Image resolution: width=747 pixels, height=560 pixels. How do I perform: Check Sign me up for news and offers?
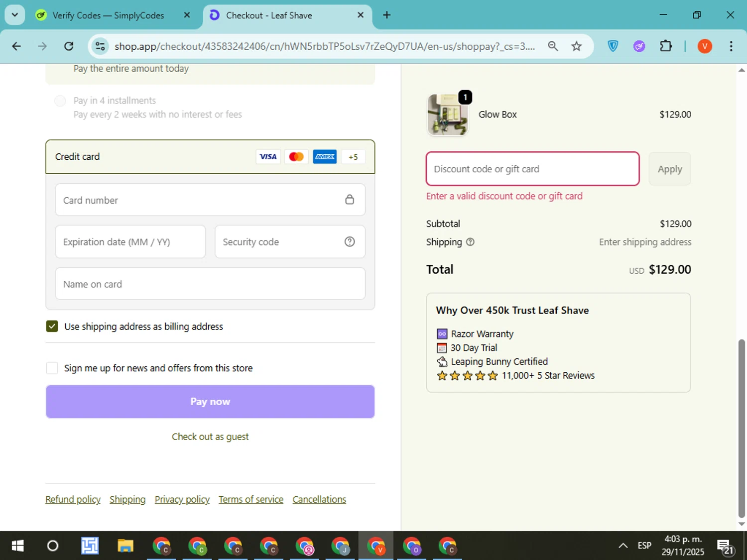[52, 368]
